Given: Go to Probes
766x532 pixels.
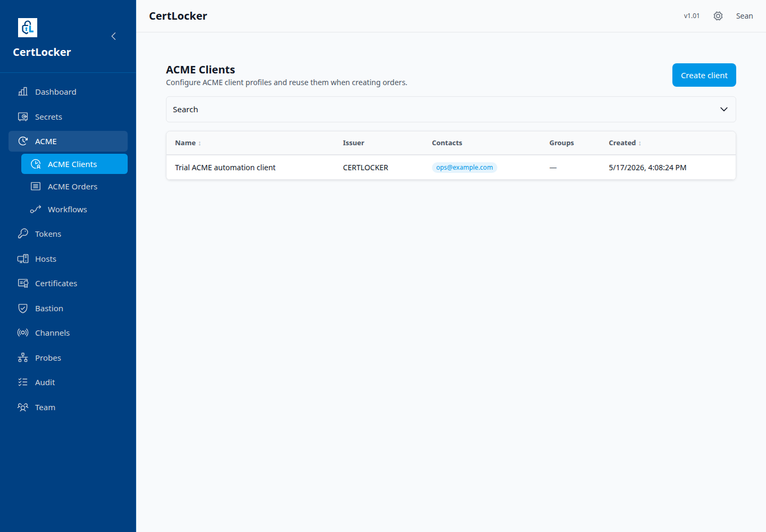Looking at the screenshot, I should click(68, 358).
